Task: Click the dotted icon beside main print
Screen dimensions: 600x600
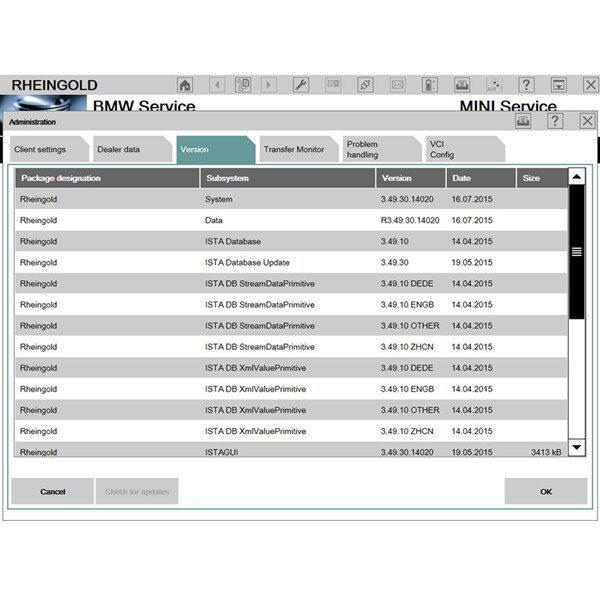Action: point(494,85)
